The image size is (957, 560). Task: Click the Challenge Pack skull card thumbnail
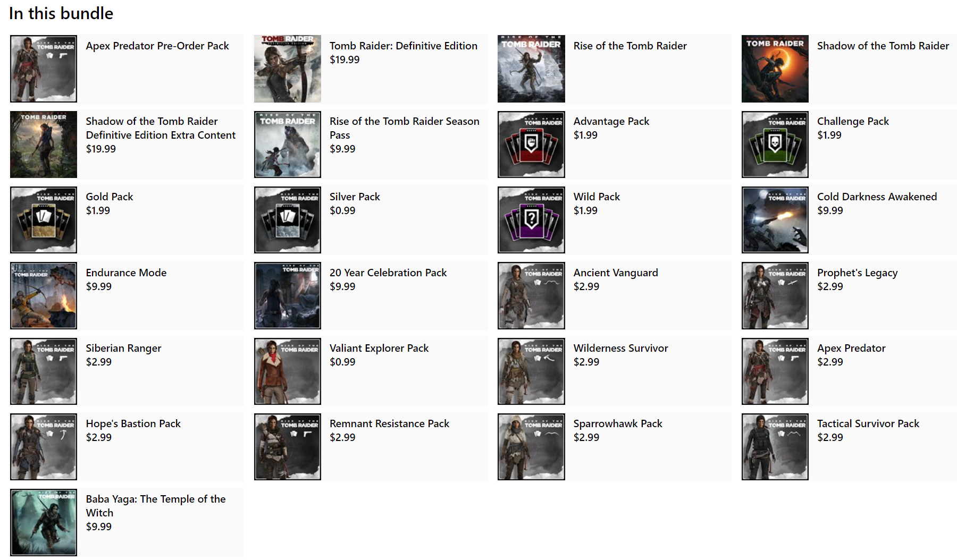775,145
